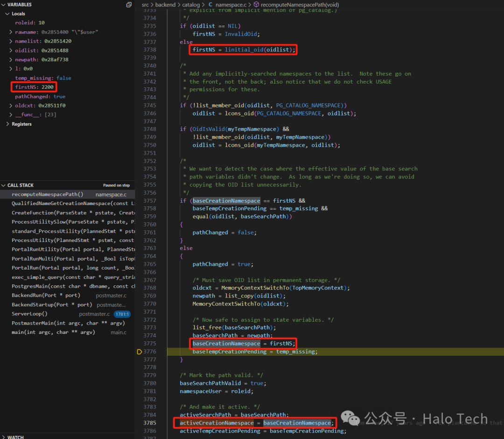Select PostgresMain stack frame

[68, 286]
